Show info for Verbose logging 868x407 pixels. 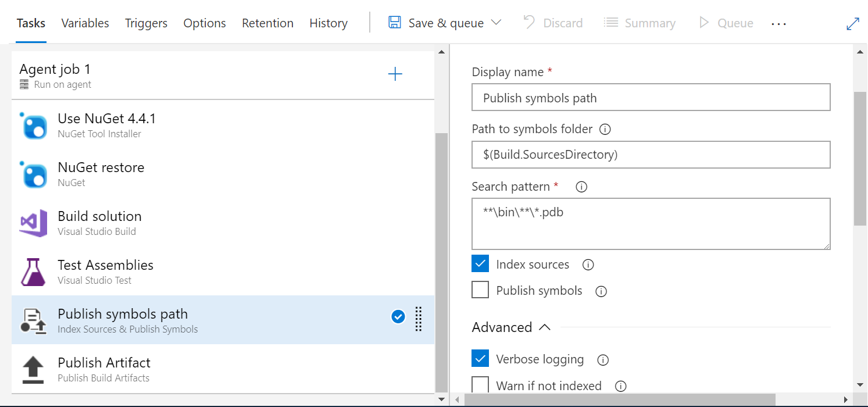(603, 360)
